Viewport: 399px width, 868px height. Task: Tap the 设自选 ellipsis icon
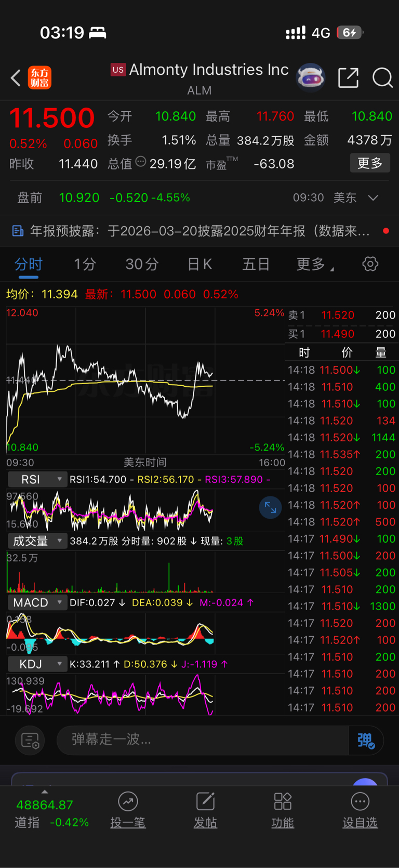click(x=360, y=801)
